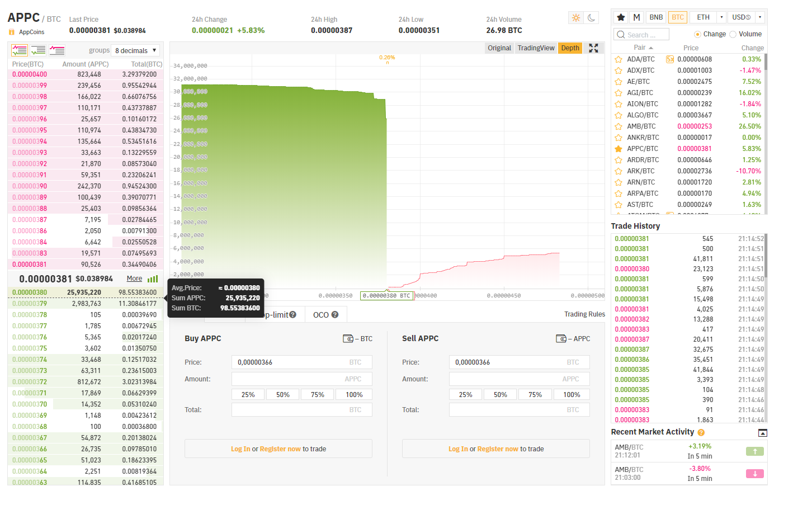Sort market list by Change header
The height and width of the screenshot is (505, 812).
click(x=752, y=48)
